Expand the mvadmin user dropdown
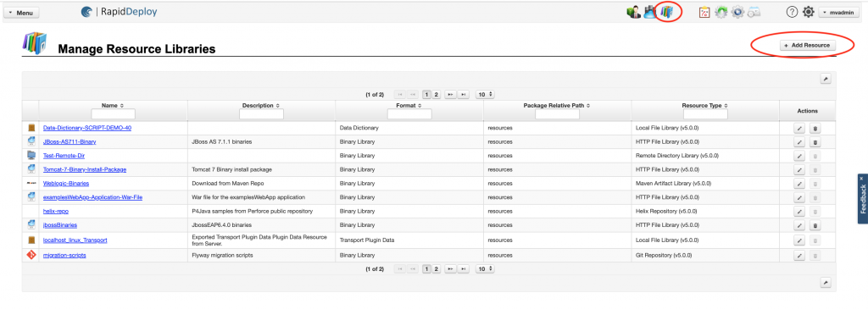This screenshot has width=868, height=309. tap(840, 12)
